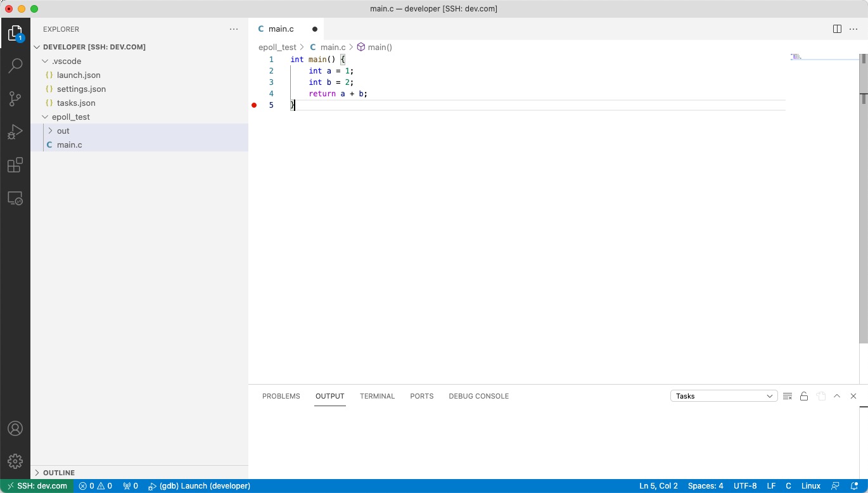This screenshot has width=868, height=493.
Task: Open the Search view in activity bar
Action: pyautogui.click(x=15, y=66)
